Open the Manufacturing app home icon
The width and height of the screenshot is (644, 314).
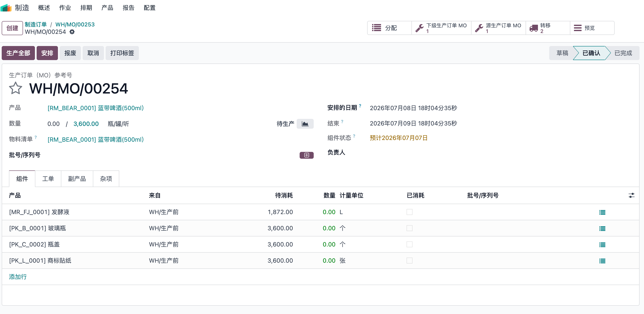click(6, 8)
